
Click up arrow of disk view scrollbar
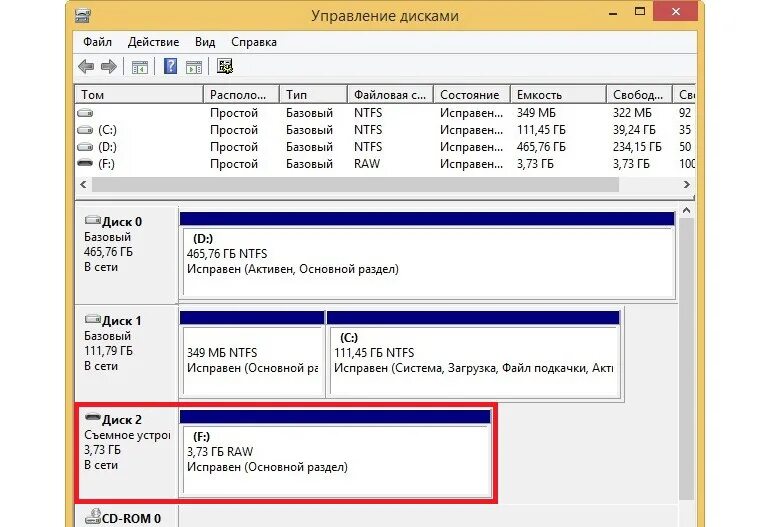(687, 211)
